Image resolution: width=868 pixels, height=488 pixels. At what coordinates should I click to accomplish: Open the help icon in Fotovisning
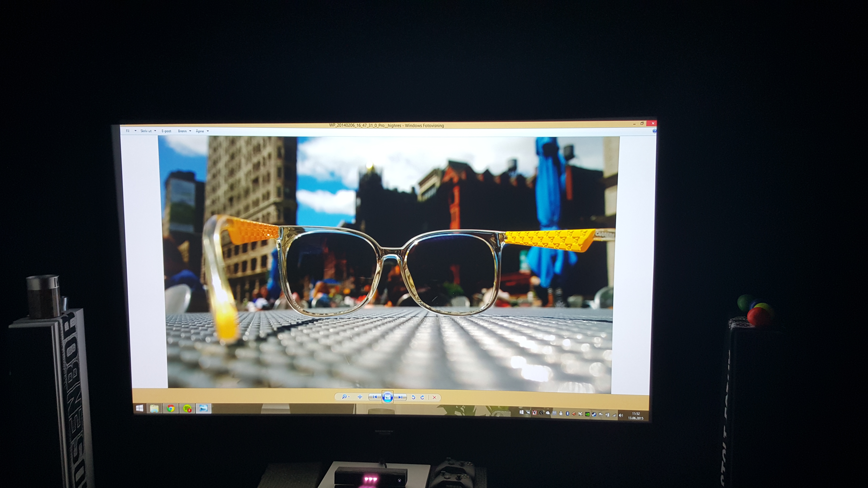tap(654, 131)
